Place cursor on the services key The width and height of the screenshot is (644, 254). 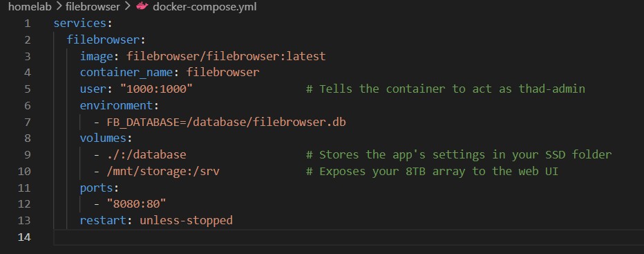click(x=80, y=23)
